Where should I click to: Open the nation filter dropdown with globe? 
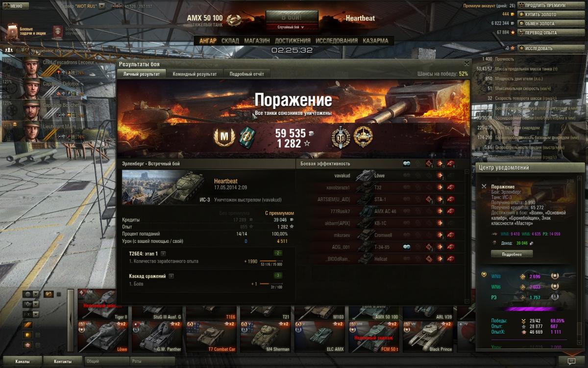coord(31,294)
